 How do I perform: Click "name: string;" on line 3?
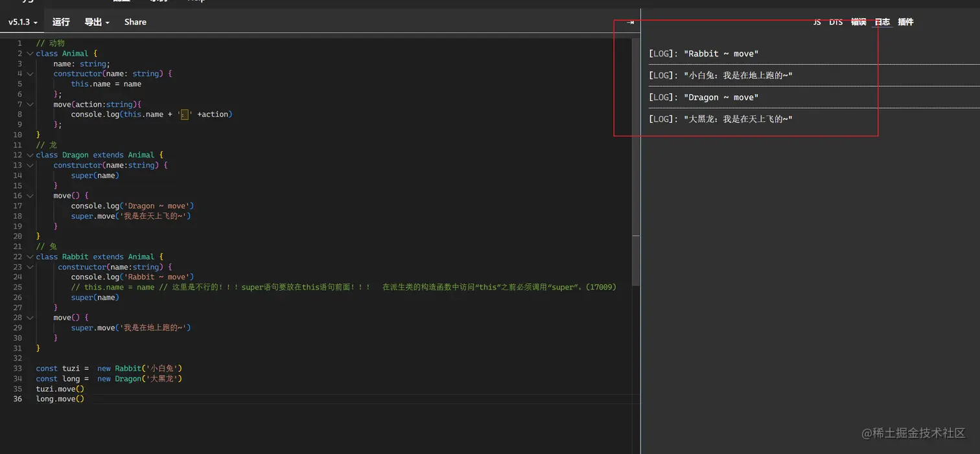pos(82,64)
